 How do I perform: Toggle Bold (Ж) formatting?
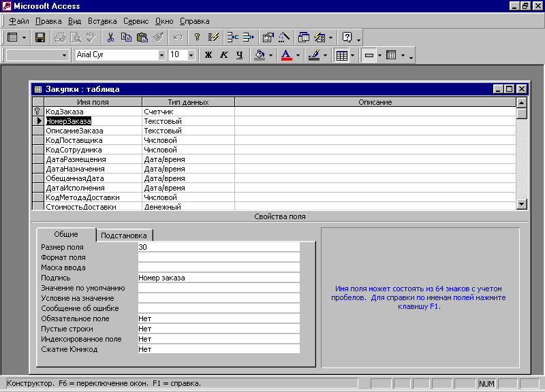(208, 55)
